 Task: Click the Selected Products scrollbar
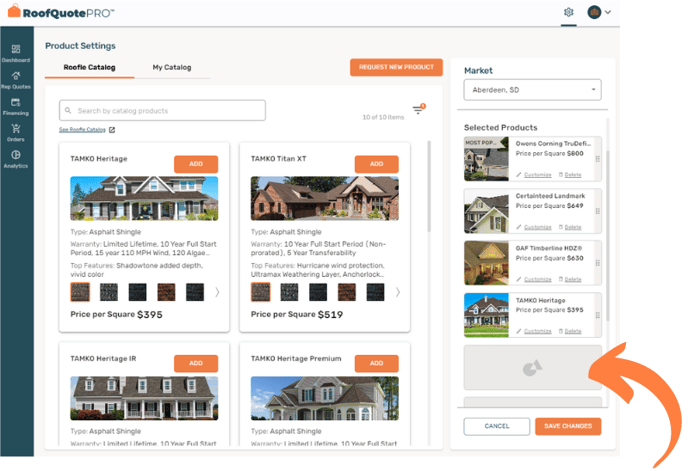(608, 236)
